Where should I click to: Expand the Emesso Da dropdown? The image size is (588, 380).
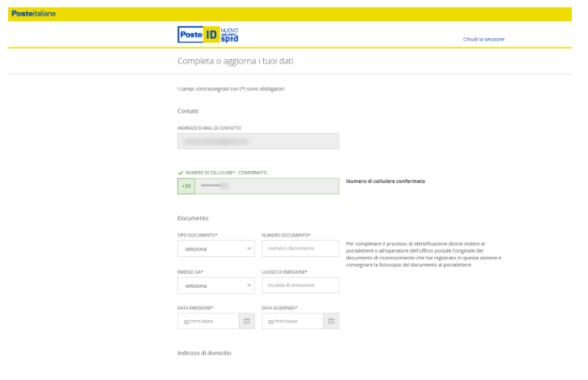click(215, 286)
